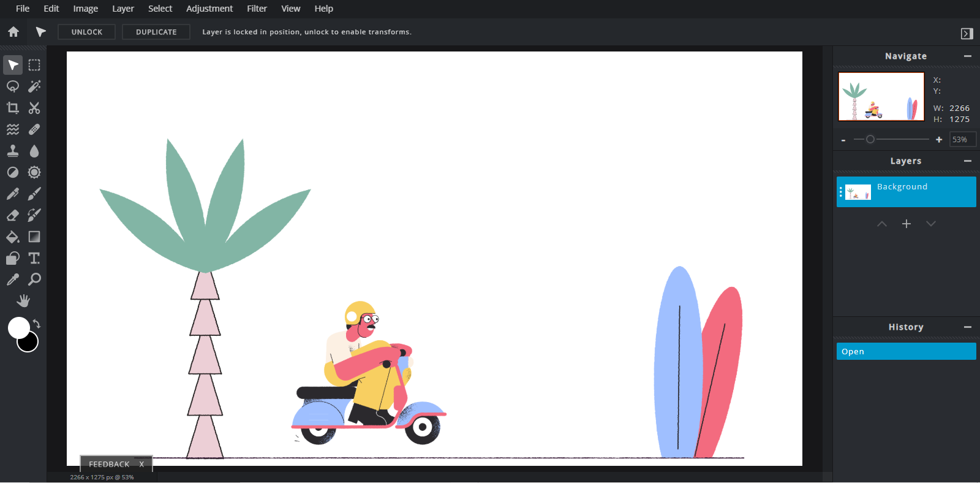Click the Unlock button
The width and height of the screenshot is (980, 483).
click(x=87, y=32)
